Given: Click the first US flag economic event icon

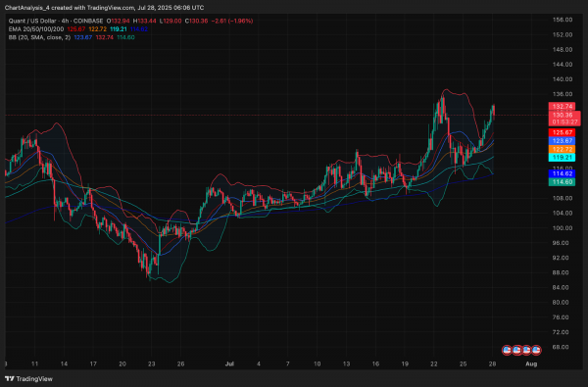Looking at the screenshot, I should point(507,350).
